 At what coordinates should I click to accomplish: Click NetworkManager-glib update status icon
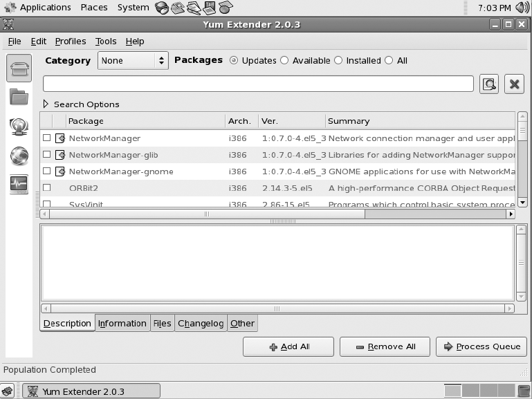pos(60,155)
